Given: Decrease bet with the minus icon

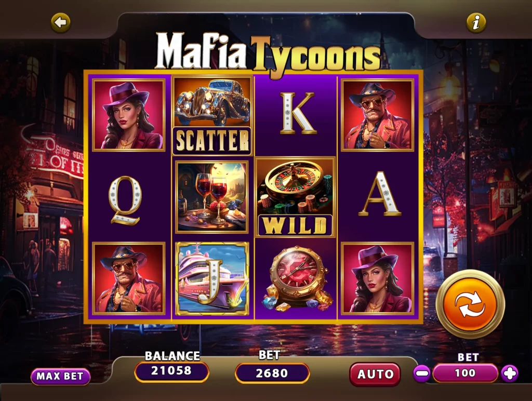Looking at the screenshot, I should [x=422, y=373].
